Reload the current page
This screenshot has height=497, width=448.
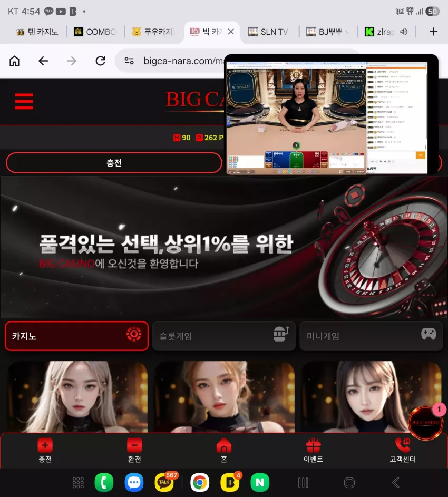click(x=101, y=61)
